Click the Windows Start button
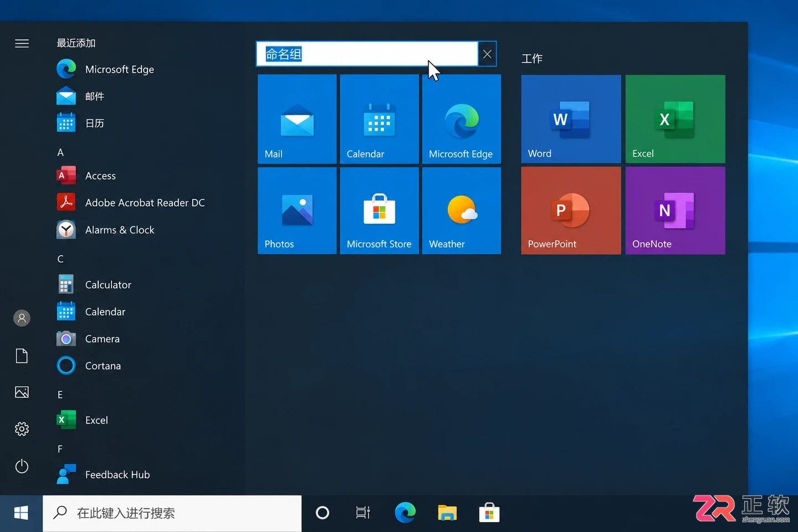The image size is (798, 532). pos(21,513)
